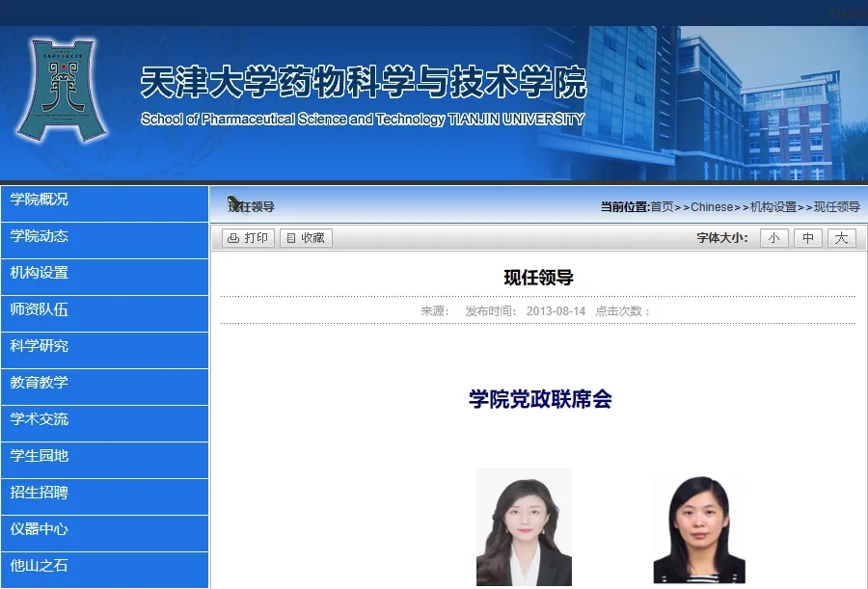Viewport: 868px width, 589px height.
Task: Open the 师资队伍 sidebar menu item
Action: point(104,314)
